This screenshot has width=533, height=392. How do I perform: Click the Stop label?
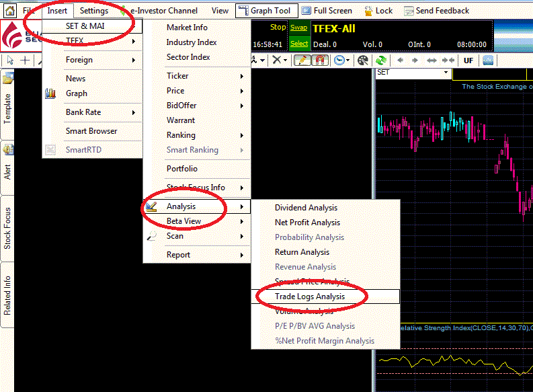tap(278, 27)
